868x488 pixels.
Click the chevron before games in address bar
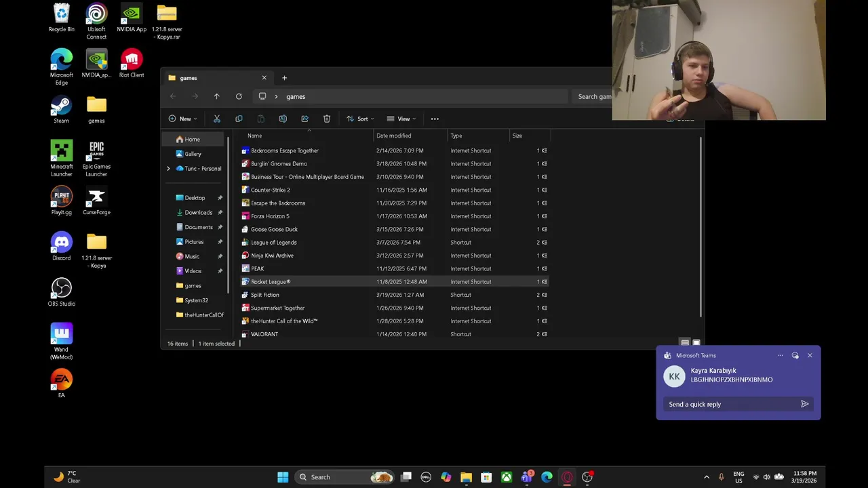pos(276,96)
